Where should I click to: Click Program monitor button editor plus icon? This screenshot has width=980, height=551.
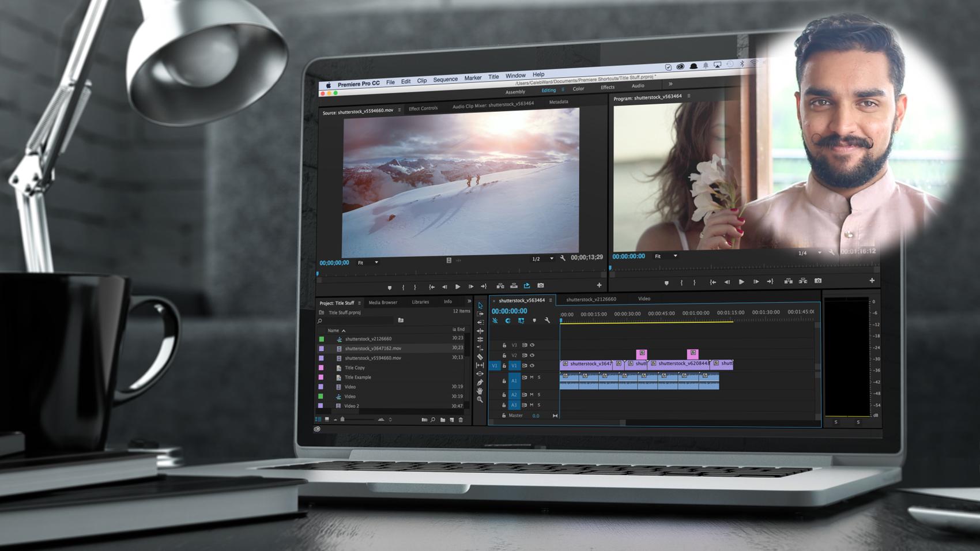pos(872,280)
